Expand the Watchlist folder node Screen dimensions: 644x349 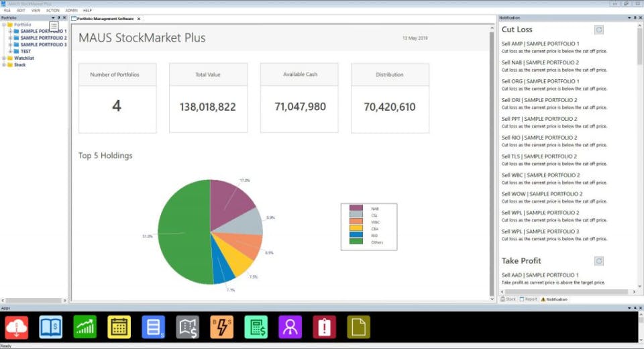coord(4,58)
